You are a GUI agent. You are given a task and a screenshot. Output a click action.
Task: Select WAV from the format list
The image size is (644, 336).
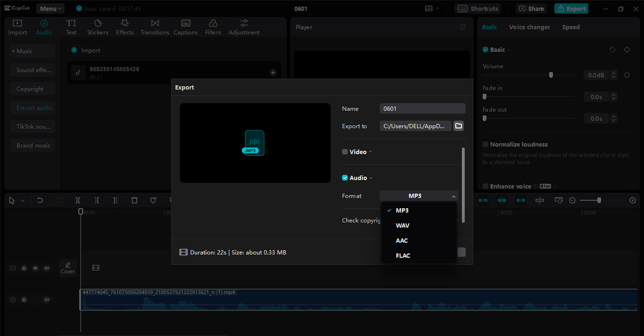pos(419,225)
